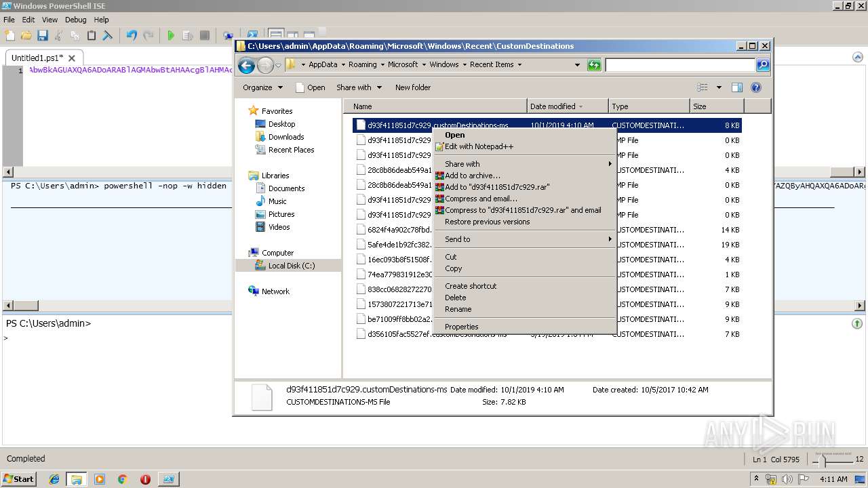The height and width of the screenshot is (488, 868).
Task: Click the Start button
Action: 19,479
